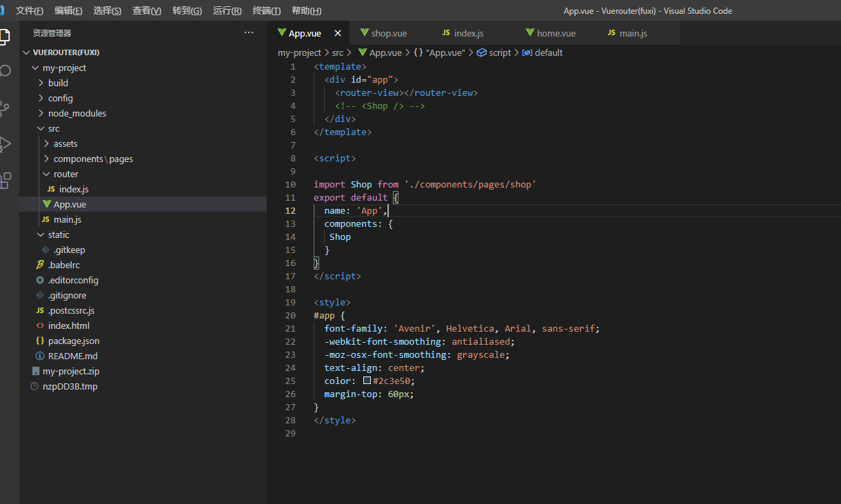Open the #2c3e50 color swatch picker
841x504 pixels.
(x=367, y=381)
